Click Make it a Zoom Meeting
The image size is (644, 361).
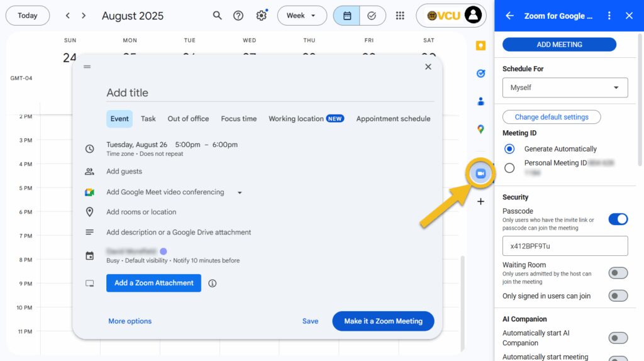[383, 321]
